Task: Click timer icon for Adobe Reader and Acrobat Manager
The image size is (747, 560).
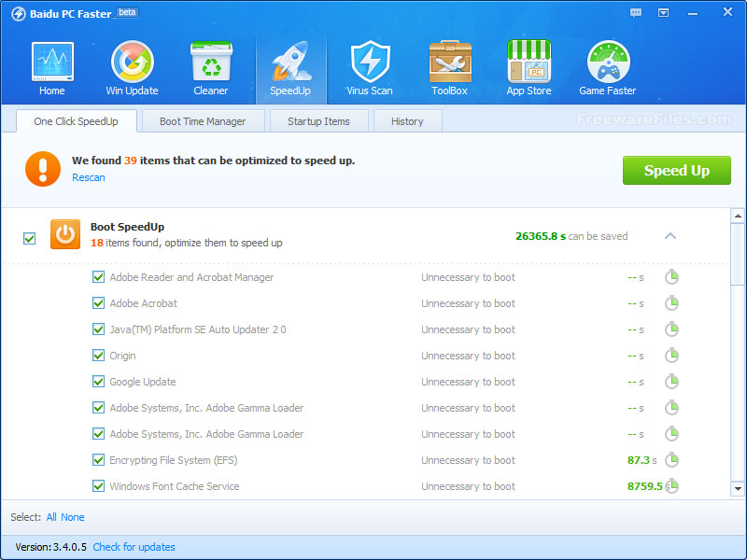Action: coord(671,276)
